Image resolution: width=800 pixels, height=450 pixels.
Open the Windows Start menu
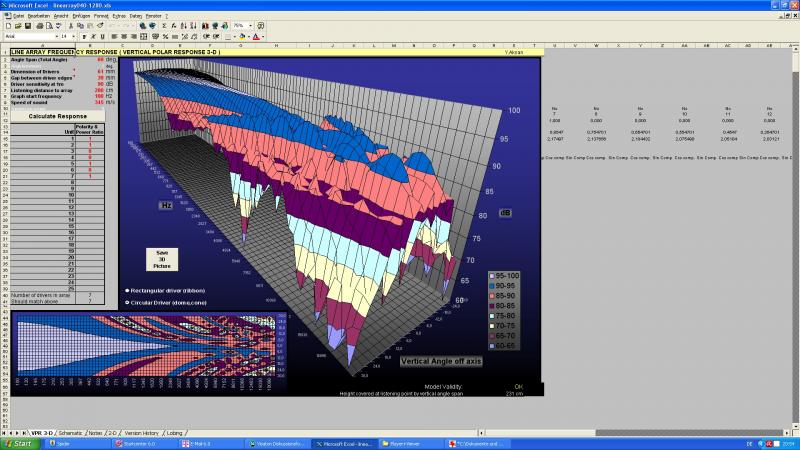[17, 442]
